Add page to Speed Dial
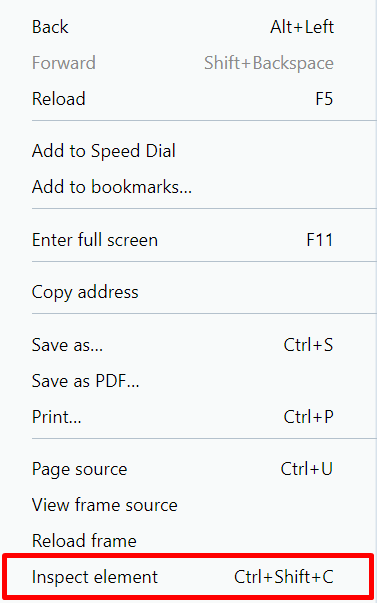The width and height of the screenshot is (377, 603). pos(188,151)
